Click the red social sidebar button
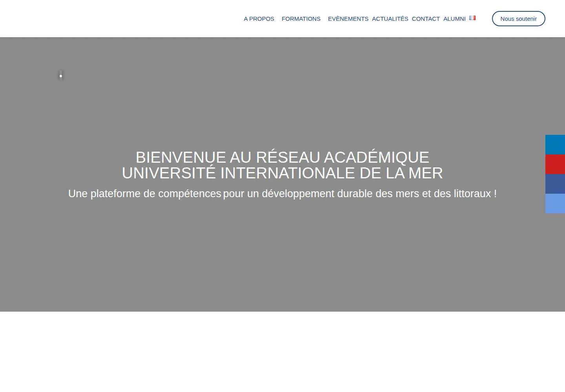The height and width of the screenshot is (392, 565). click(555, 164)
